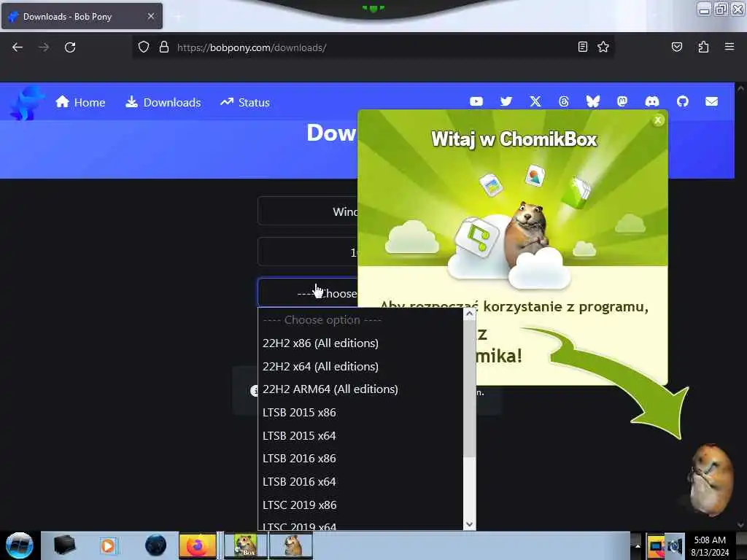Select 22H2 ARM64 (All editions)

[360, 389]
